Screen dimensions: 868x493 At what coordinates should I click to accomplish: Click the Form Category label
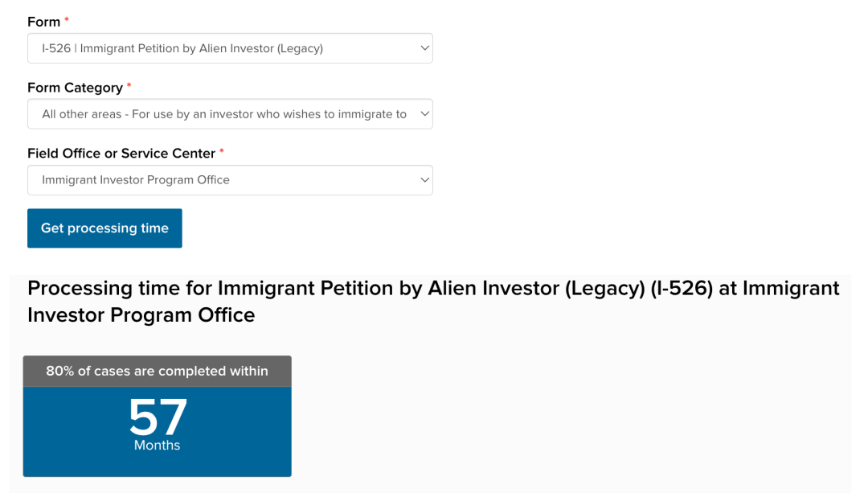point(75,88)
